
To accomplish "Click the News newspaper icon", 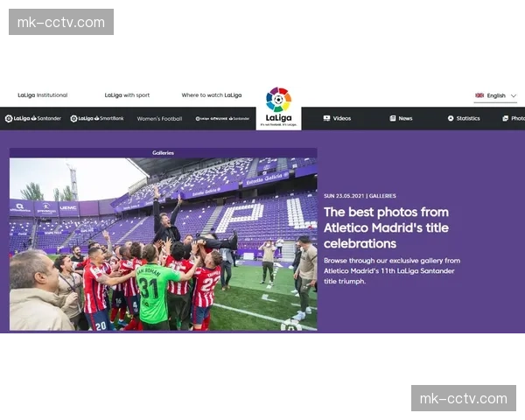I will tap(392, 118).
